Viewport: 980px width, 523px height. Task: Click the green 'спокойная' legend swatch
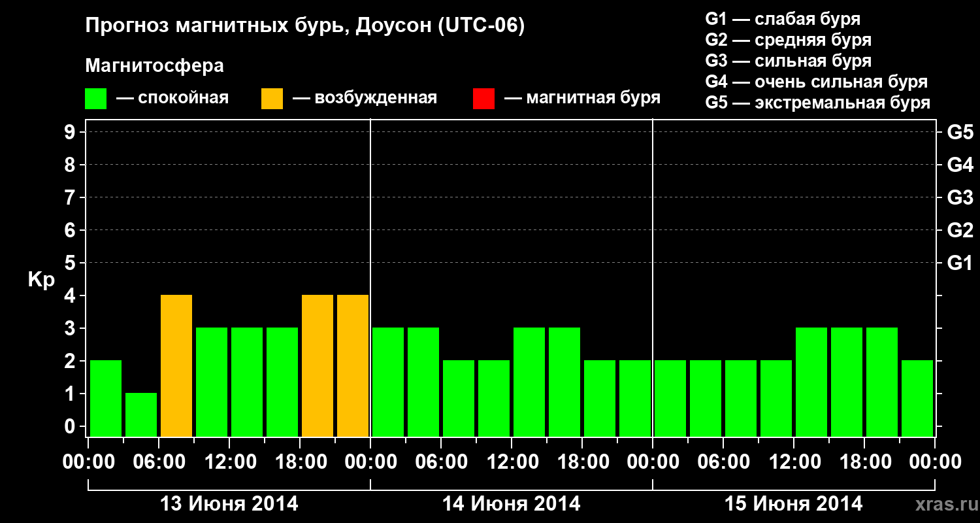click(x=95, y=99)
